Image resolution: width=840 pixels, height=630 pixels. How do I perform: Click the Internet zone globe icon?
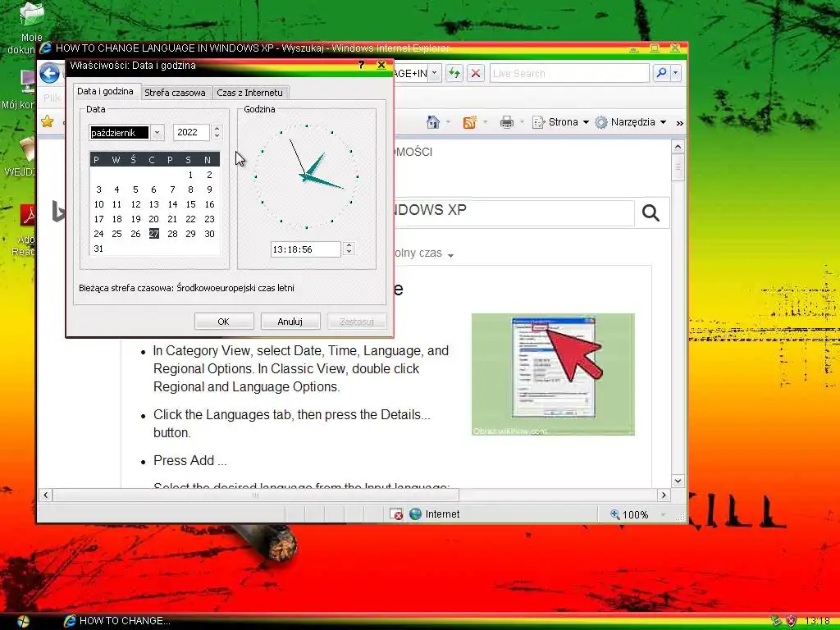tap(415, 514)
